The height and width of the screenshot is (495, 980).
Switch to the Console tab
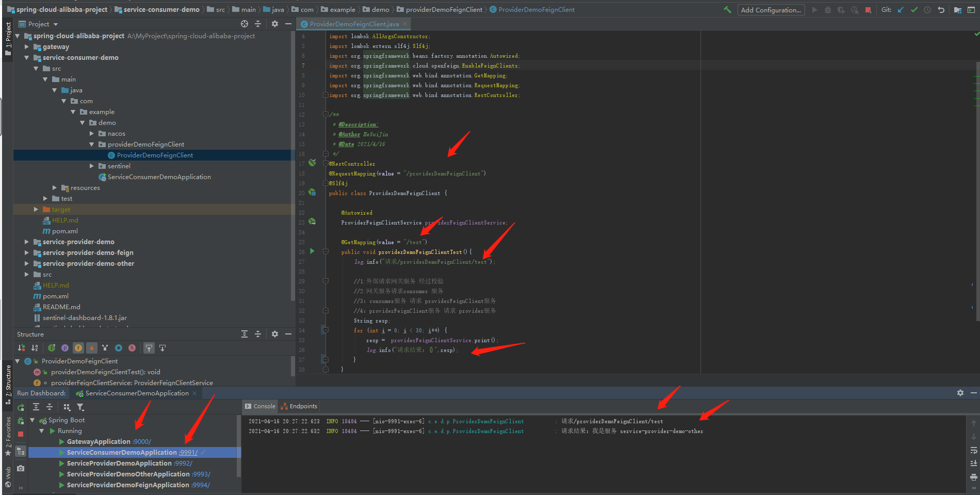coord(260,406)
